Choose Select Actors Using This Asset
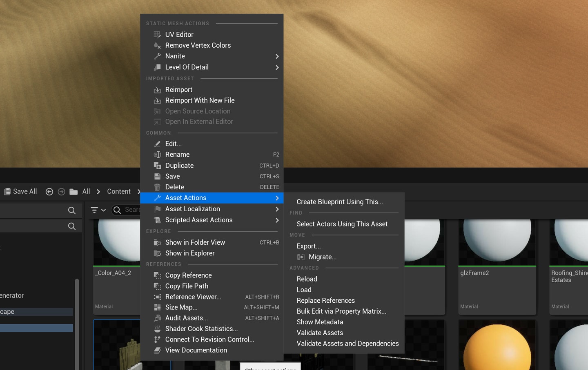 click(342, 224)
